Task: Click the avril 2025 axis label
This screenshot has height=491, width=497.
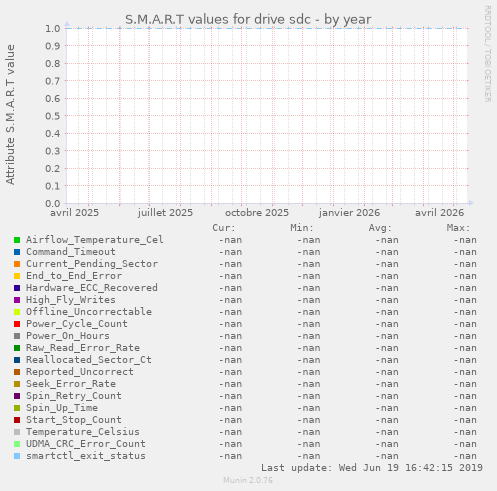Action: 74,213
